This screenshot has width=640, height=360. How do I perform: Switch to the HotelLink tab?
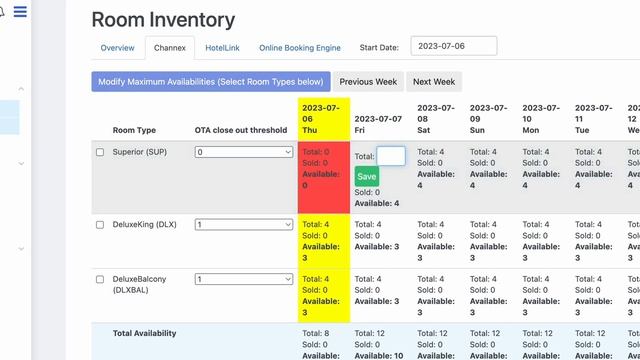tap(222, 48)
